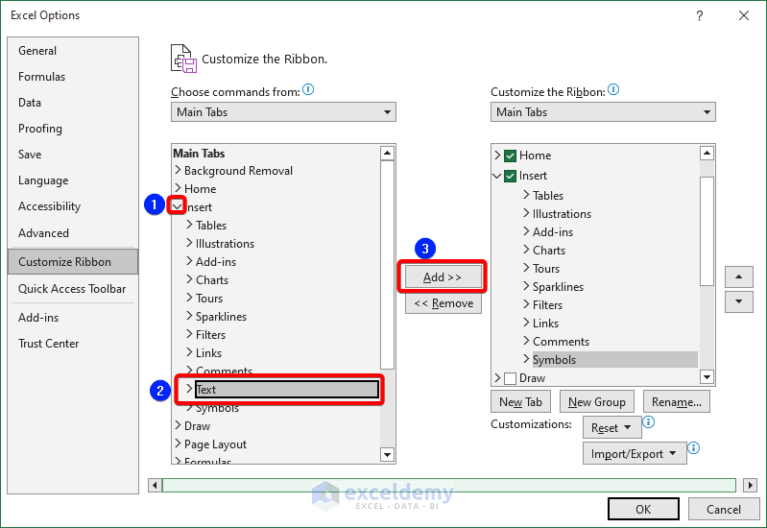
Task: Click the horizontal scrollbar right arrow
Action: click(749, 485)
